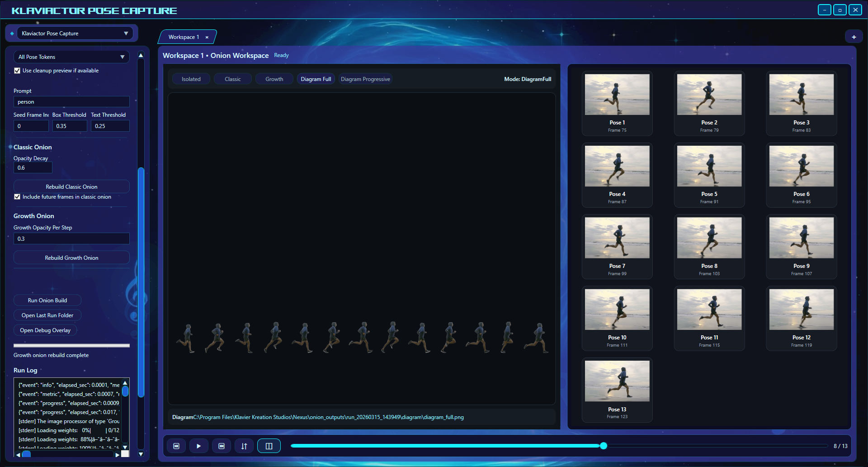This screenshot has width=868, height=467.
Task: Jump to the first frame
Action: 176,446
